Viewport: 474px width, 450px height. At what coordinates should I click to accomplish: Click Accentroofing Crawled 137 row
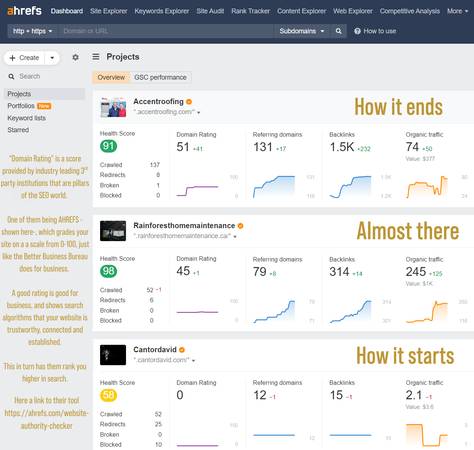(130, 165)
